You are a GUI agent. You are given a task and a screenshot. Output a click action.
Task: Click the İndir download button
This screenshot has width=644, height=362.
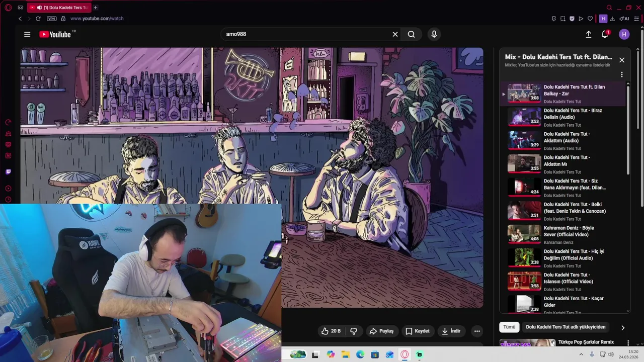pyautogui.click(x=451, y=331)
